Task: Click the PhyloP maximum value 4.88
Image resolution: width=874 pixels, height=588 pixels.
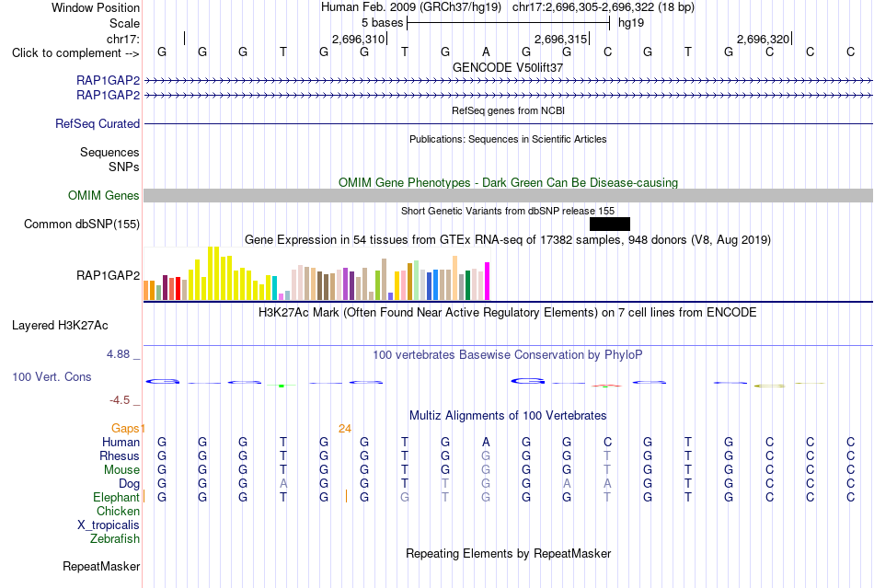Action: click(x=118, y=354)
